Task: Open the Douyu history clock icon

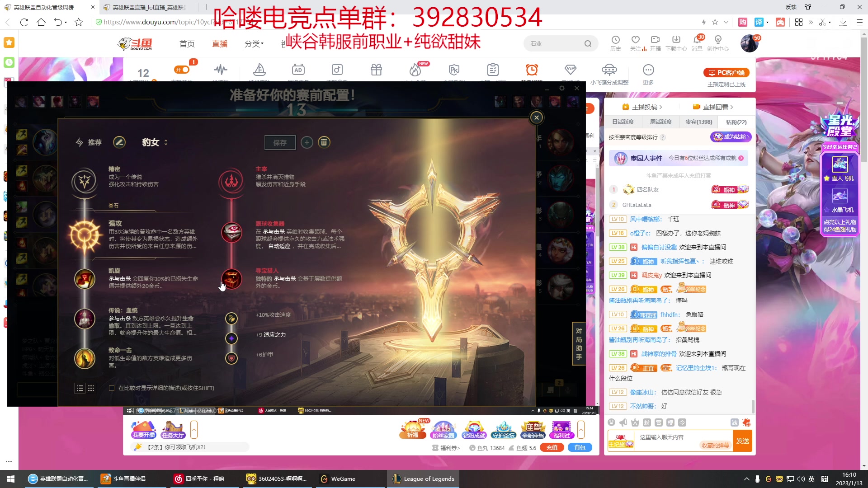Action: [615, 40]
